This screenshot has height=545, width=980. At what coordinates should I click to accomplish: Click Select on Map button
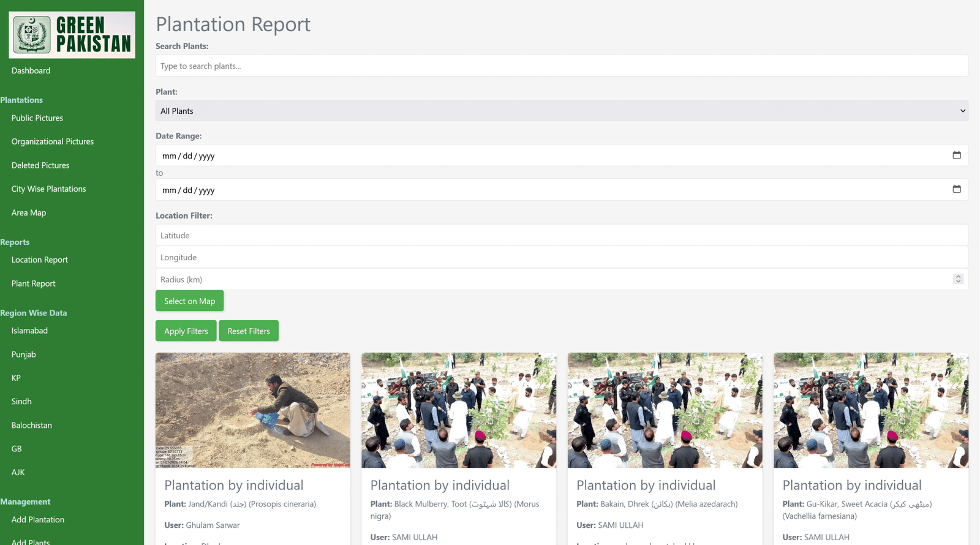click(189, 301)
